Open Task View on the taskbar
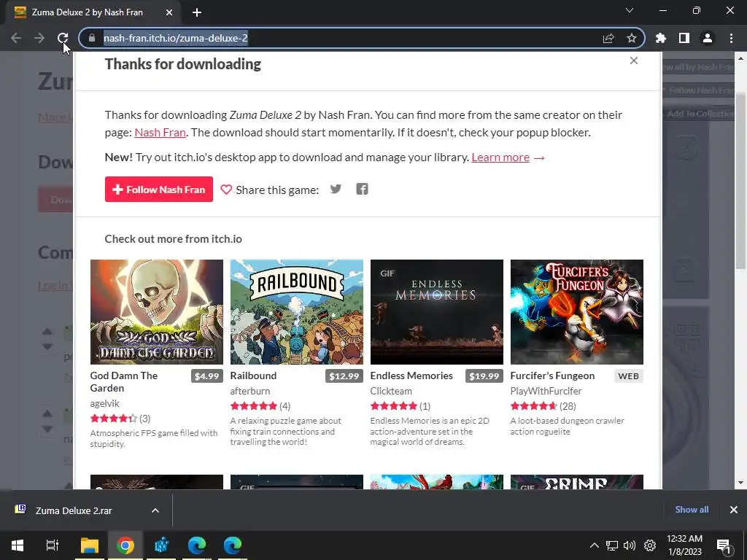The height and width of the screenshot is (560, 747). click(x=53, y=545)
